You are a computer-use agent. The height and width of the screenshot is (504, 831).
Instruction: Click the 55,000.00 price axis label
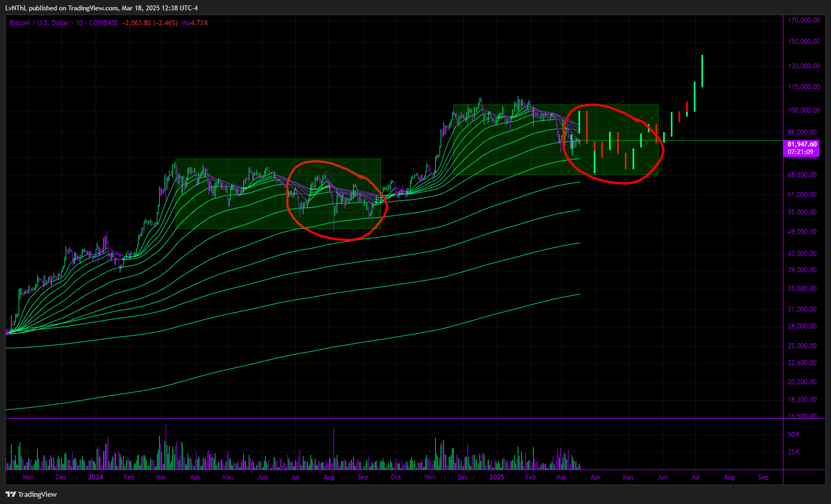(x=802, y=212)
